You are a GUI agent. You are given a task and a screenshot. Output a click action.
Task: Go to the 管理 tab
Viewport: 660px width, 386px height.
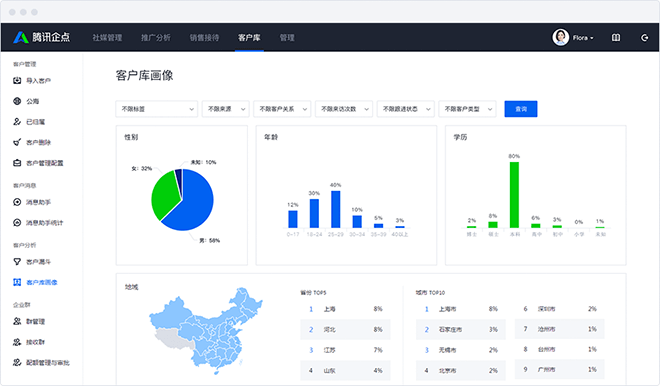pyautogui.click(x=287, y=38)
